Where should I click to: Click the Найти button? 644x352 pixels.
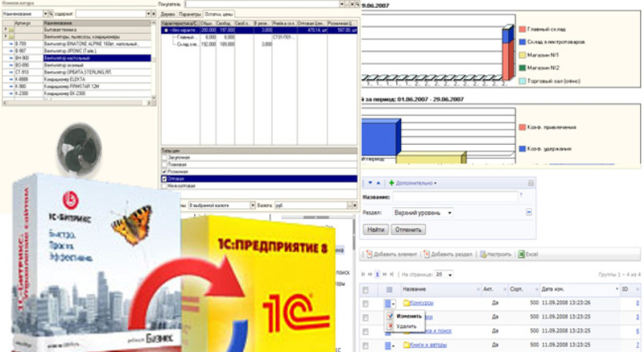(x=376, y=230)
